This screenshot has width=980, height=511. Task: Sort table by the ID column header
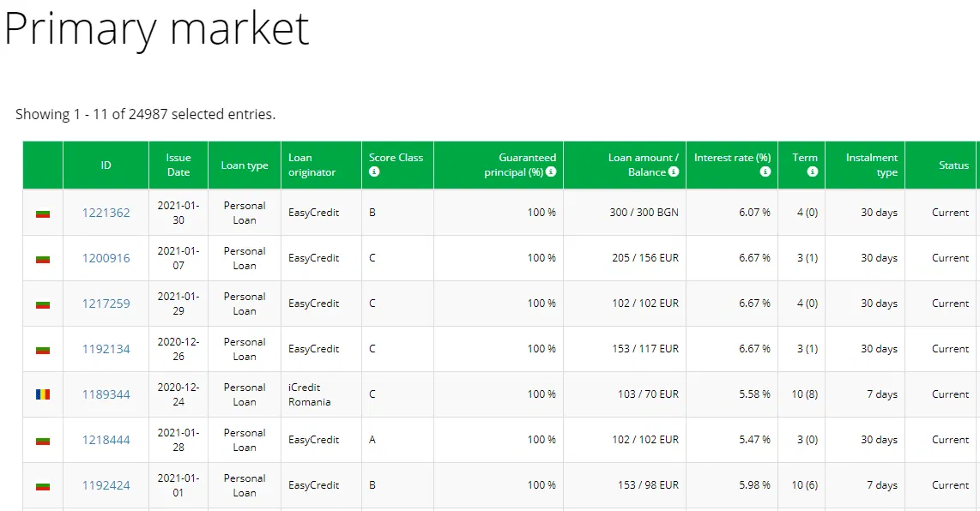[x=106, y=165]
